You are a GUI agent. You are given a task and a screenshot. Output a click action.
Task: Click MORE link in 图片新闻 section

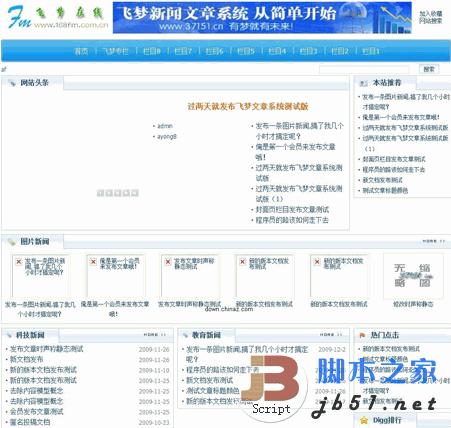434,241
